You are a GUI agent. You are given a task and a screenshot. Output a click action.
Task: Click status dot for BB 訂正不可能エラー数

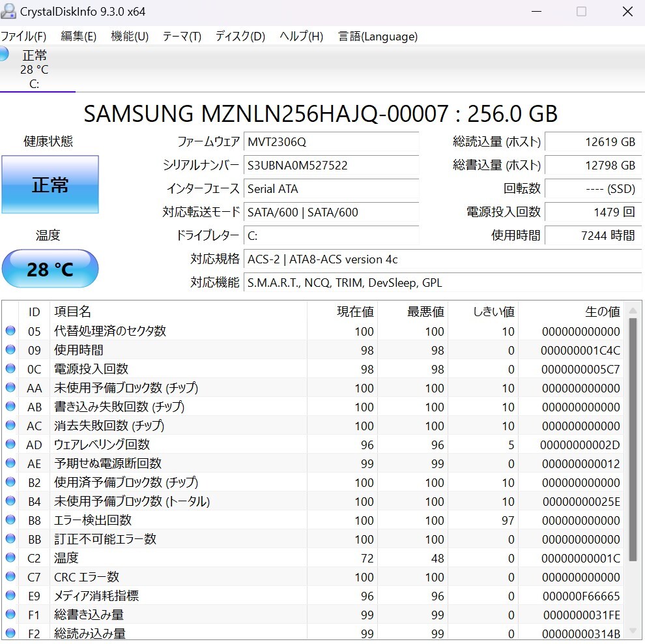10,538
